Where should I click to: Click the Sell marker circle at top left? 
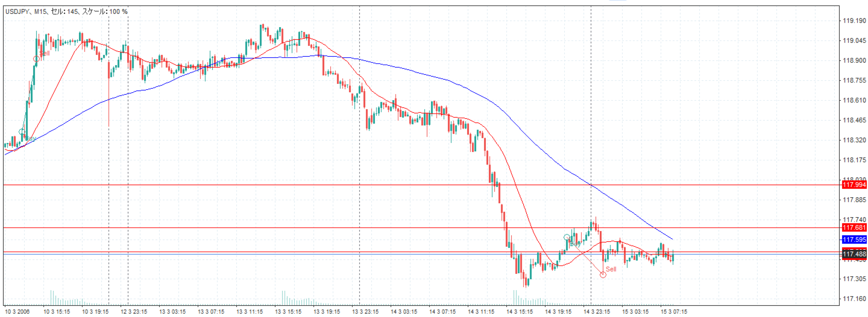tap(36, 59)
